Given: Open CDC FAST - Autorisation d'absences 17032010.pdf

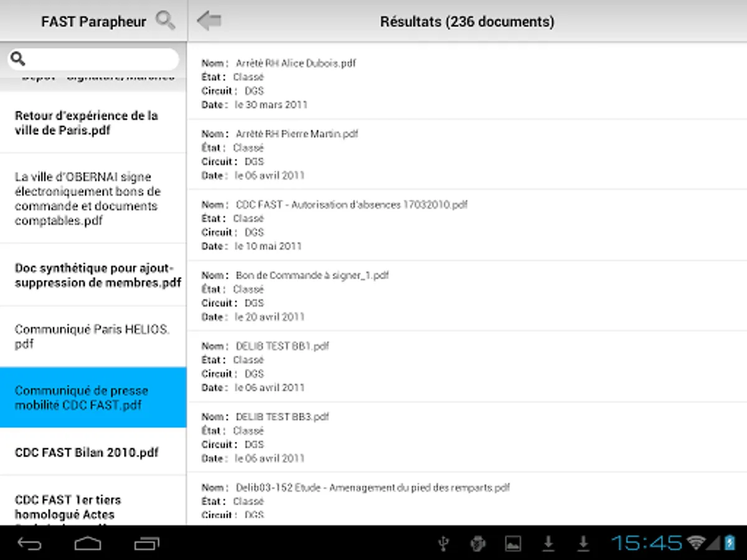Looking at the screenshot, I should coord(467,225).
